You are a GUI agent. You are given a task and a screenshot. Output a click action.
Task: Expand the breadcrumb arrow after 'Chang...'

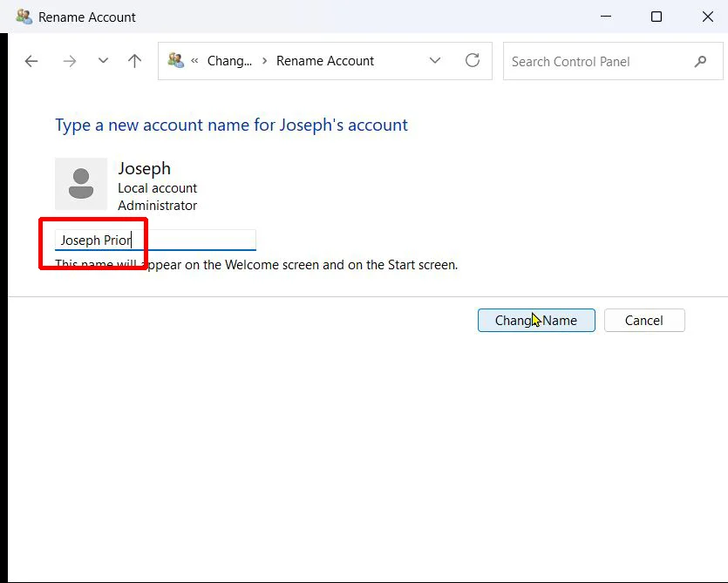(x=264, y=61)
